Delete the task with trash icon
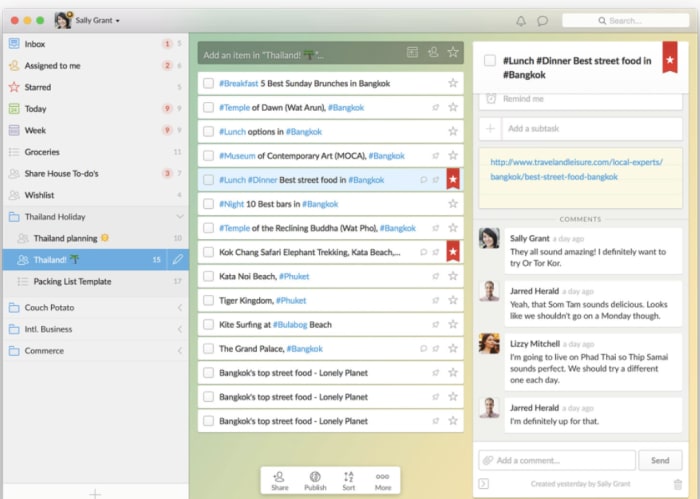Screen dimensions: 700x499 coord(678,484)
